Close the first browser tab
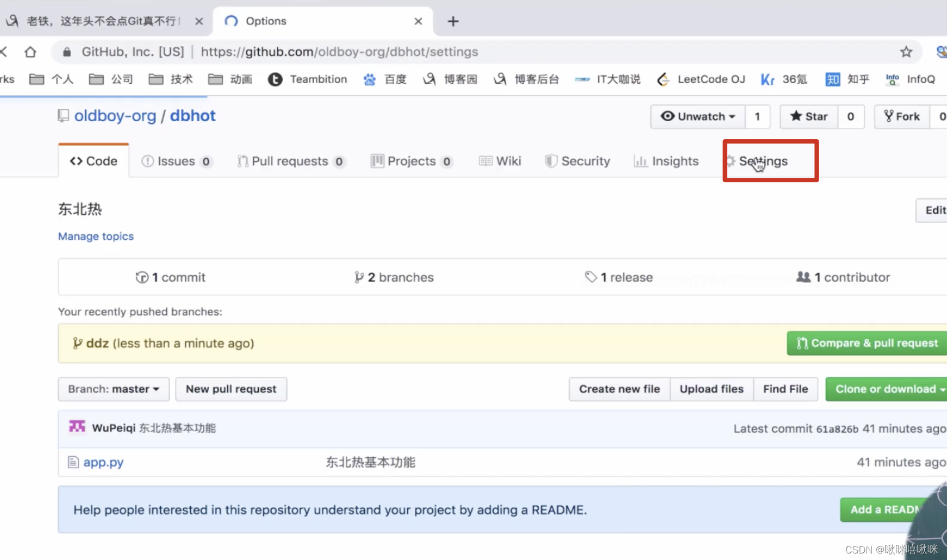The height and width of the screenshot is (560, 947). tap(199, 21)
